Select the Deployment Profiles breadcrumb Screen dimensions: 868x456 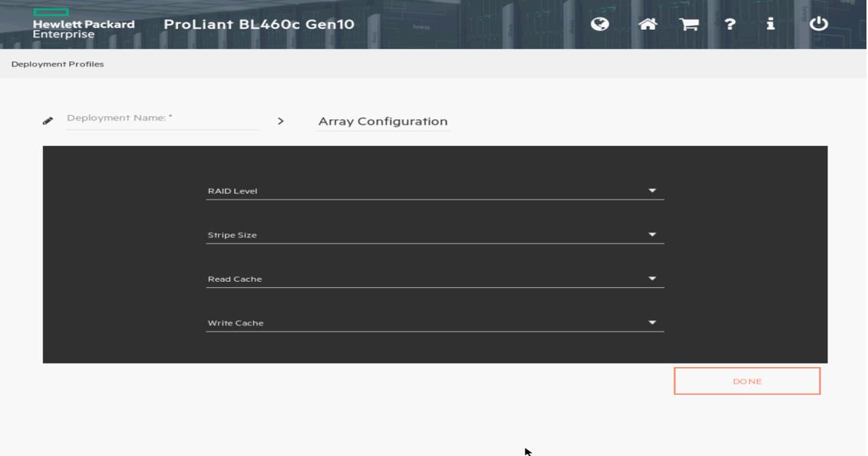coord(58,64)
